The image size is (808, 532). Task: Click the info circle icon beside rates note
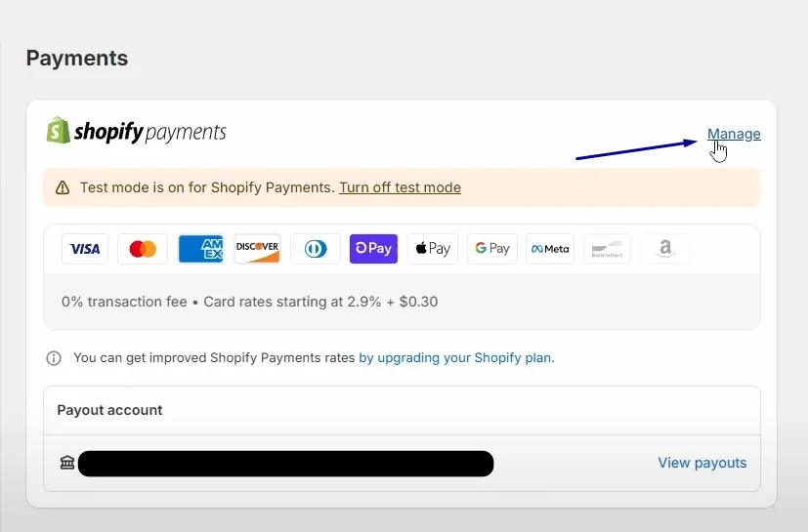(x=54, y=358)
